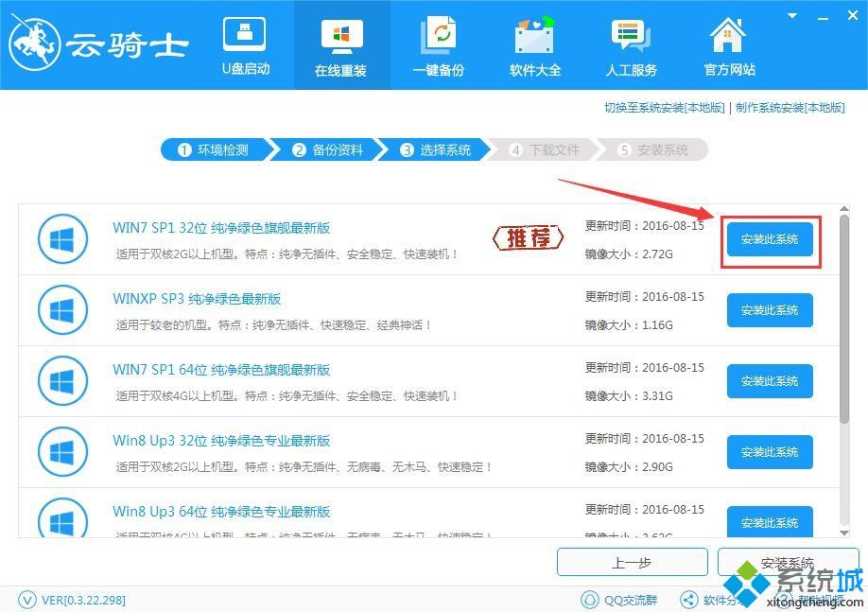868x612 pixels.
Task: Go to step 1 环境检测
Action: 213,149
